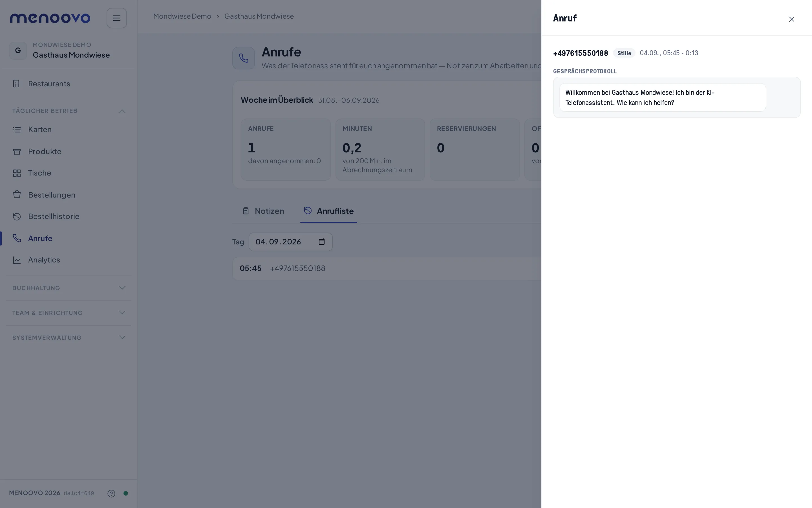Click the green status dot
The height and width of the screenshot is (508, 812).
coord(126,493)
